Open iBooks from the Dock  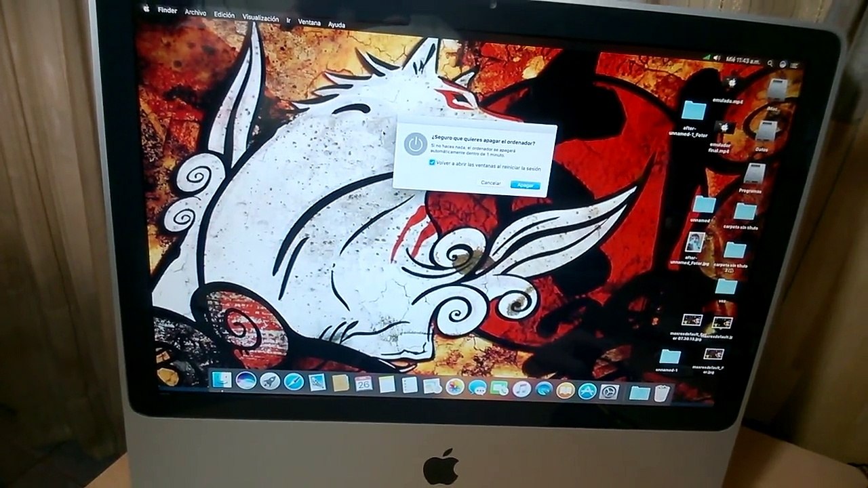[x=565, y=390]
